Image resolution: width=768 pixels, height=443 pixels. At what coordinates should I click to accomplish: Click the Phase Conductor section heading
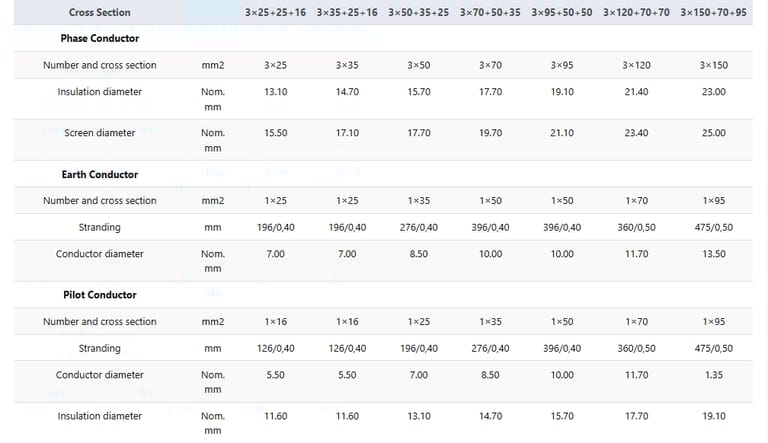(x=99, y=38)
